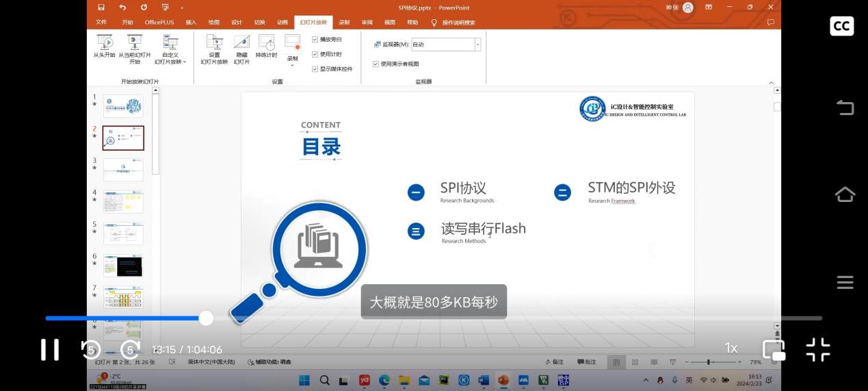868x391 pixels.
Task: Click the Undo arrow in quick access toolbar
Action: pos(122,8)
